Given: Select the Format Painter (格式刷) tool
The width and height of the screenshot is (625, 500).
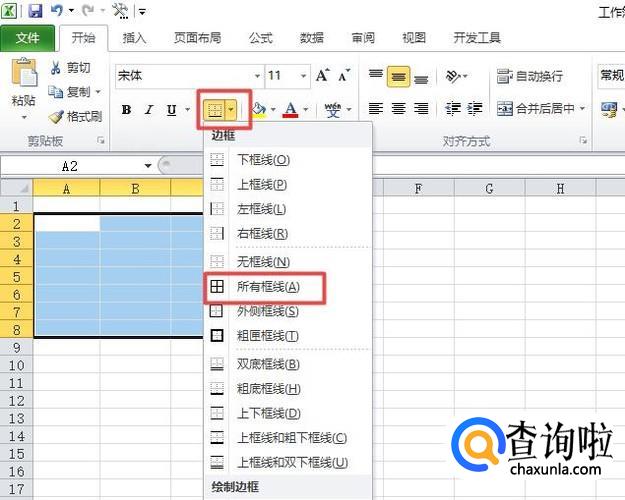Looking at the screenshot, I should click(x=75, y=116).
